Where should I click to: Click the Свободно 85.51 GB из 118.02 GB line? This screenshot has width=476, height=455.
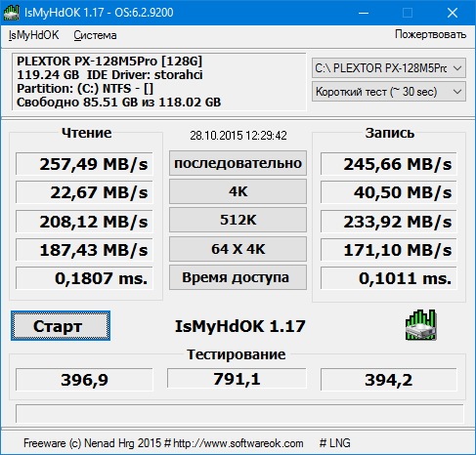tap(118, 103)
